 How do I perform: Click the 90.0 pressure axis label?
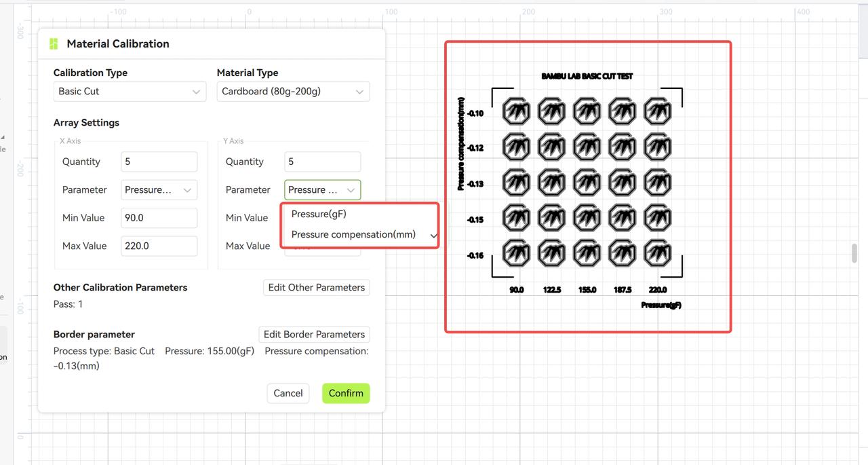coord(517,290)
